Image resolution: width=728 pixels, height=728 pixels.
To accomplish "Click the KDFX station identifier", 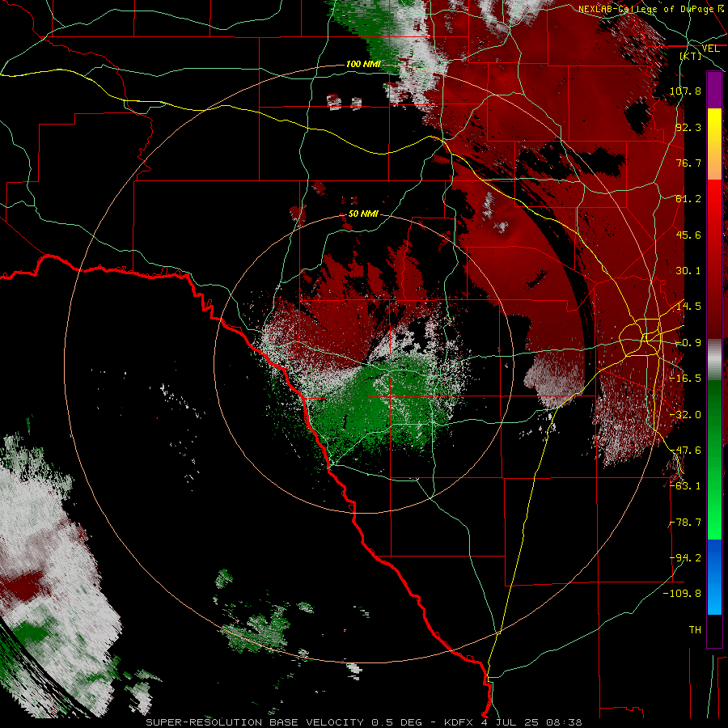I will click(x=460, y=722).
